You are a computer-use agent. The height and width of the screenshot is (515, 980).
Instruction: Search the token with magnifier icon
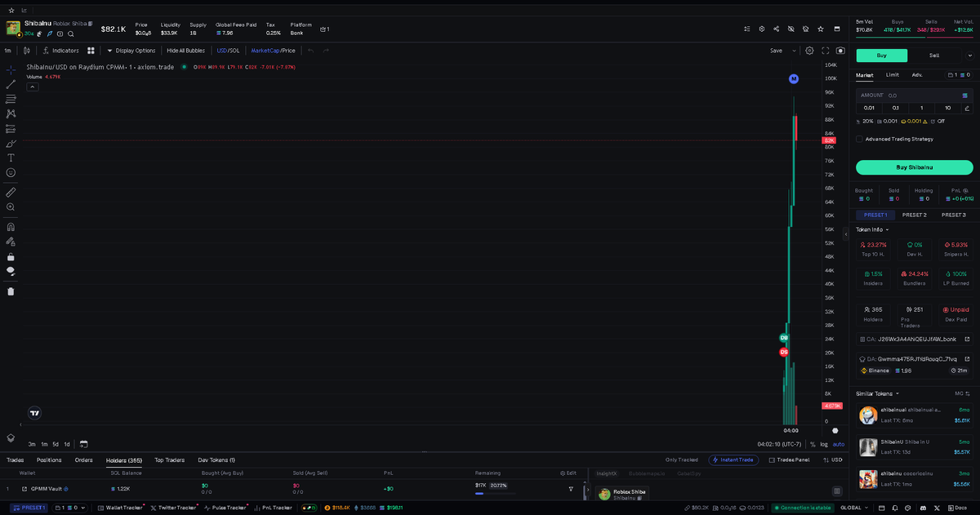pyautogui.click(x=71, y=34)
